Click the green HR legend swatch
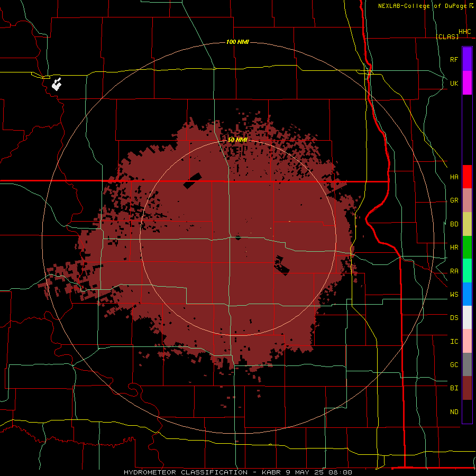Image resolution: width=476 pixels, height=476 pixels. pyautogui.click(x=467, y=248)
